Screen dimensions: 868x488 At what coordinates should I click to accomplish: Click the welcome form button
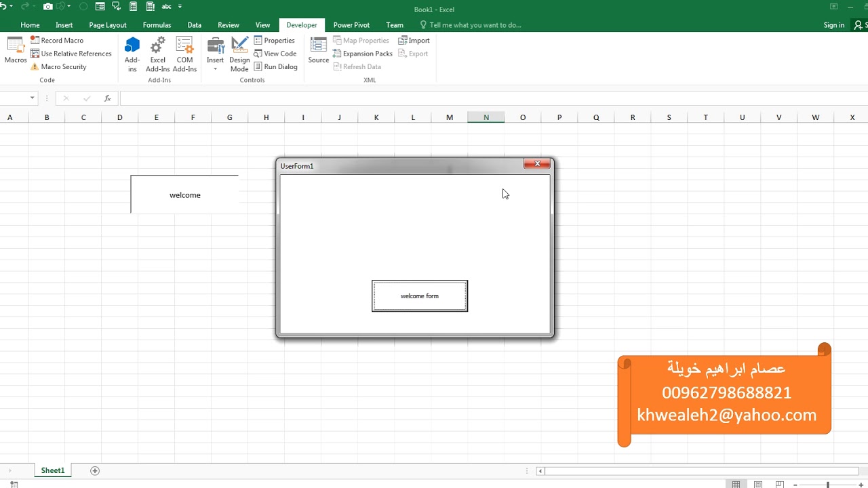pos(420,296)
